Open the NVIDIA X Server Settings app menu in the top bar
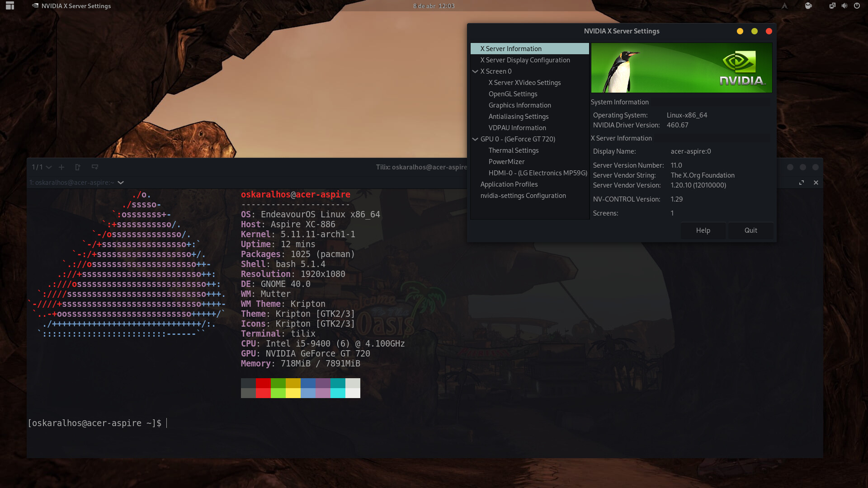This screenshot has height=488, width=868. tap(71, 6)
